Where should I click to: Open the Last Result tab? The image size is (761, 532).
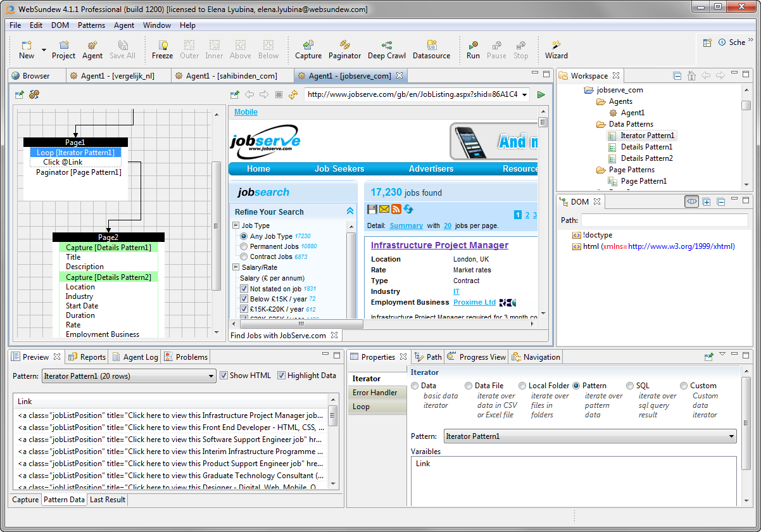pos(108,500)
